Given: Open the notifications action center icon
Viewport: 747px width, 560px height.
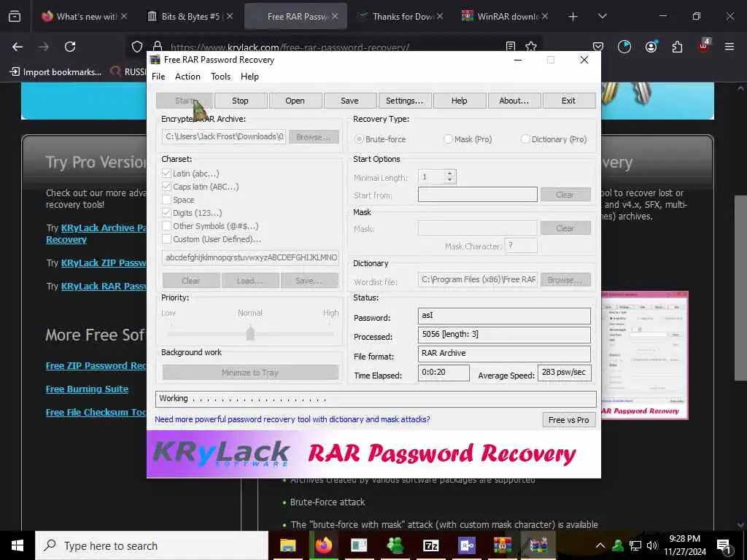Looking at the screenshot, I should [724, 545].
